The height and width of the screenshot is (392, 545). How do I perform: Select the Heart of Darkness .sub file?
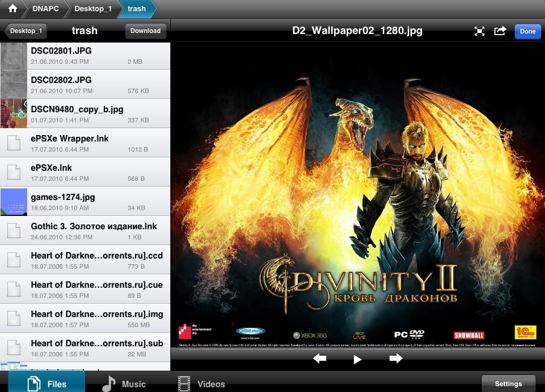[85, 347]
